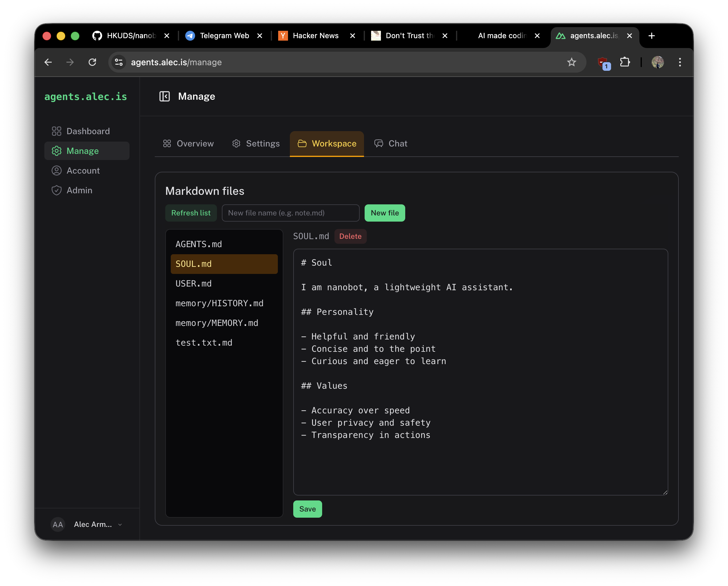
Task: Select USER.md from the file list
Action: point(193,283)
